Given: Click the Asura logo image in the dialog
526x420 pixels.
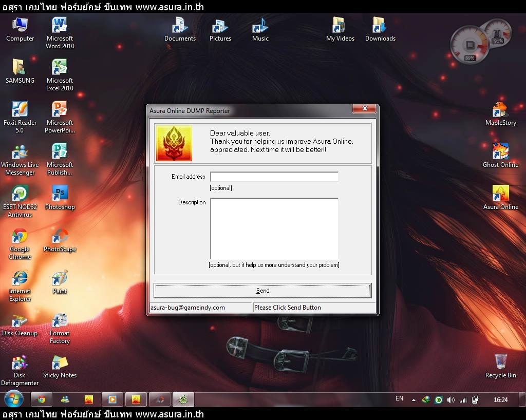Looking at the screenshot, I should click(x=174, y=143).
